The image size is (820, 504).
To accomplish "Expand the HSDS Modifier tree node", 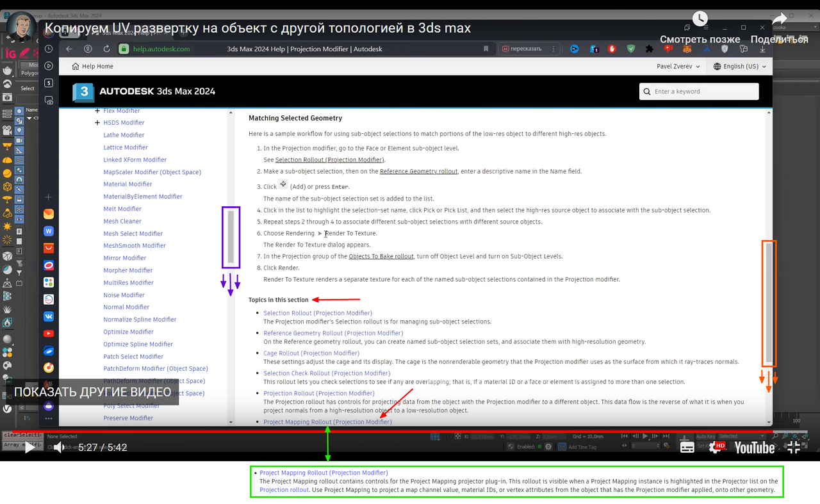I will click(x=97, y=122).
